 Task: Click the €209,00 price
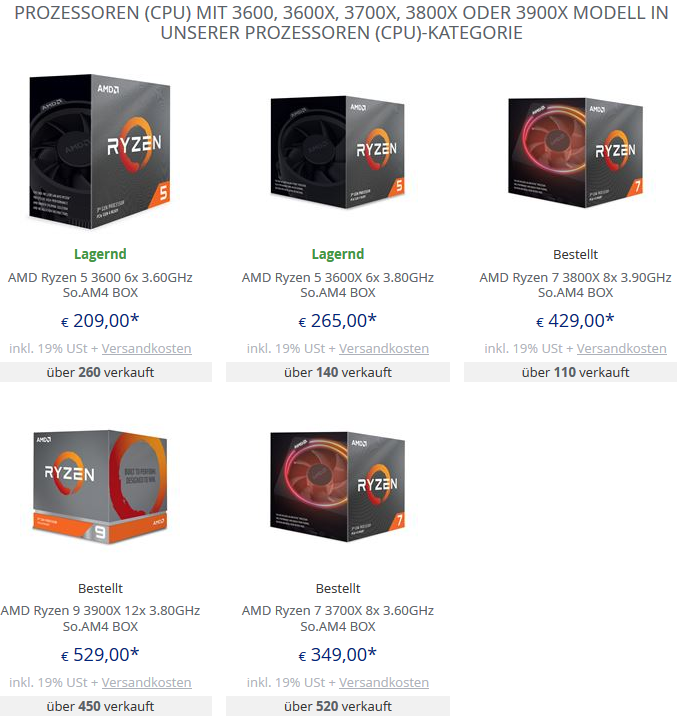[100, 321]
